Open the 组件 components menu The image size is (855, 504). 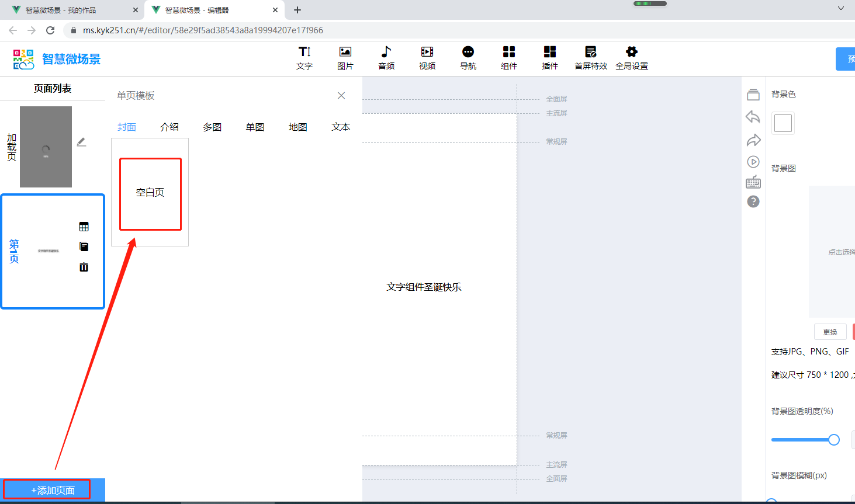coord(509,58)
